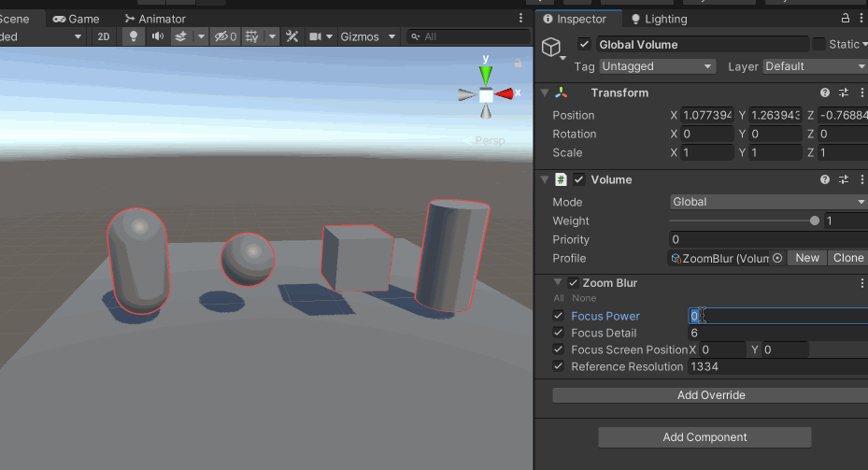The height and width of the screenshot is (470, 868).
Task: Toggle 2D view mode in the scene toolbar
Action: point(104,36)
